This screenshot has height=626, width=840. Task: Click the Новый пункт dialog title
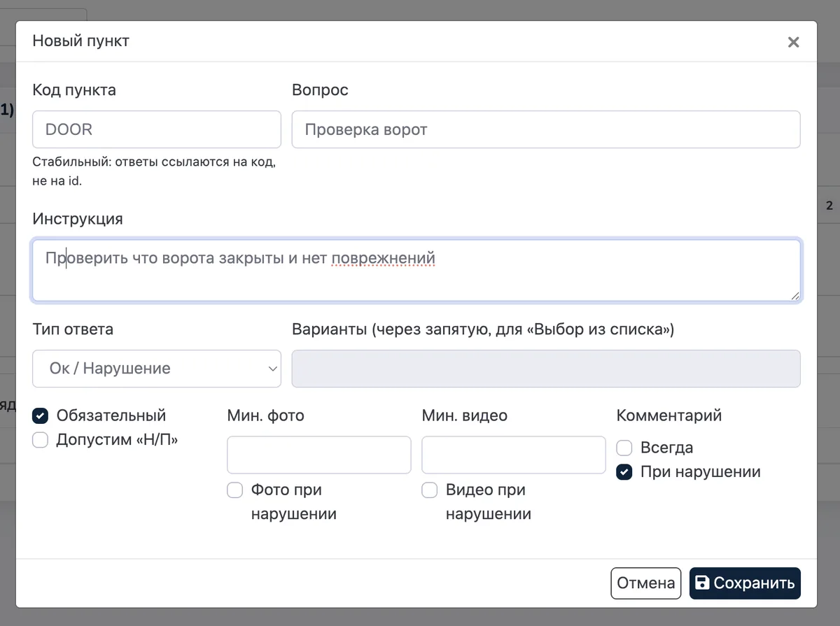[81, 41]
